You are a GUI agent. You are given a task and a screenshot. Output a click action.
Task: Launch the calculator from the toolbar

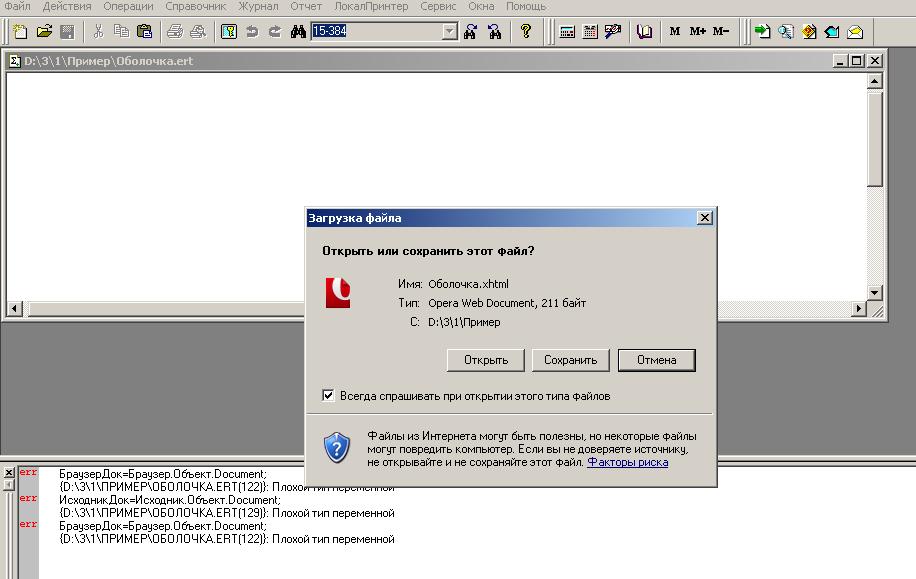coord(567,31)
